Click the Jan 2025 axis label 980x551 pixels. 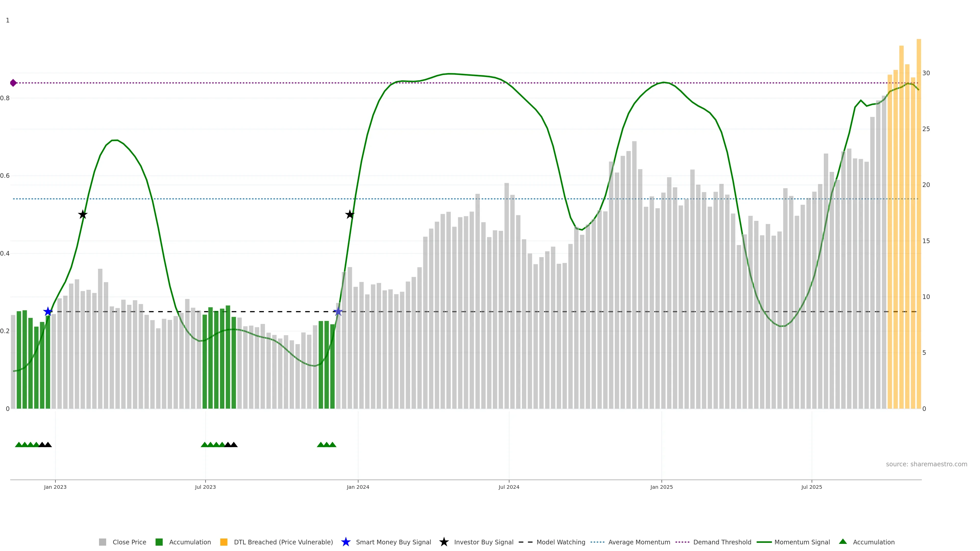pyautogui.click(x=661, y=487)
